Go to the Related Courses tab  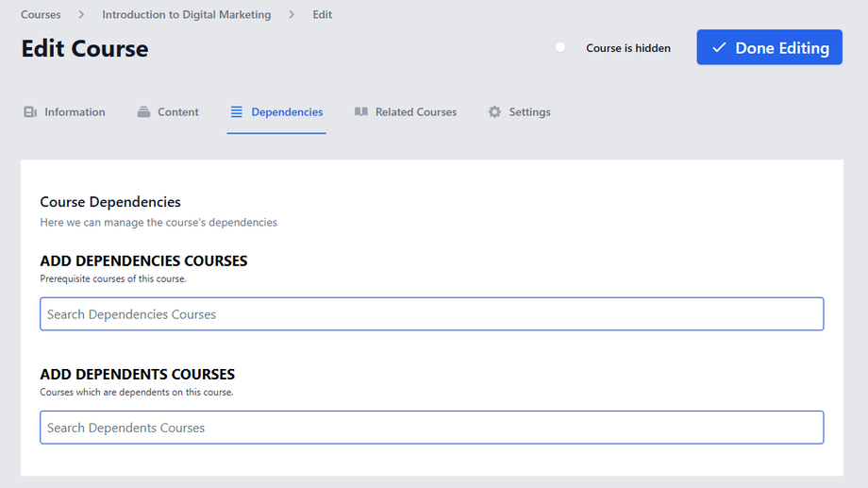(416, 112)
